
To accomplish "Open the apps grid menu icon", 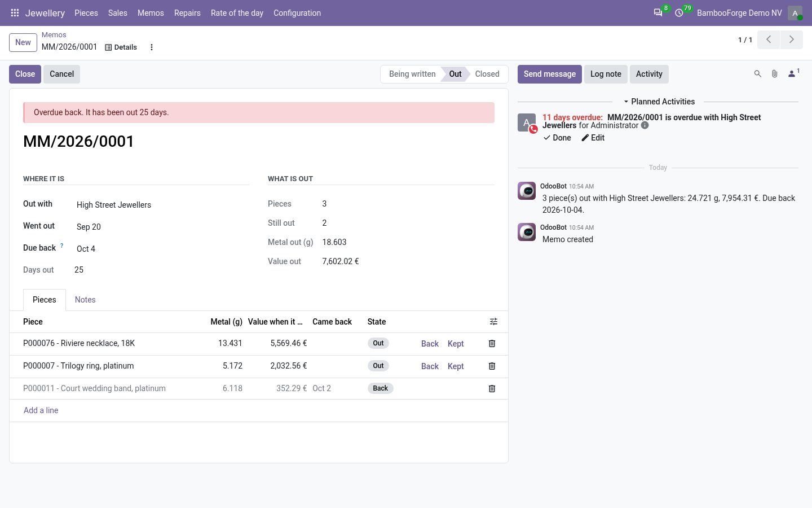I will click(x=15, y=12).
